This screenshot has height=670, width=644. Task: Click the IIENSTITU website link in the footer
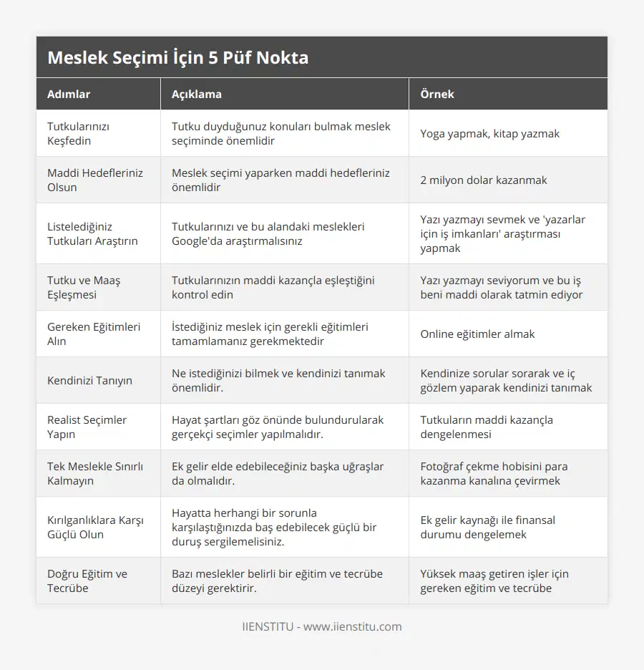coord(321,626)
